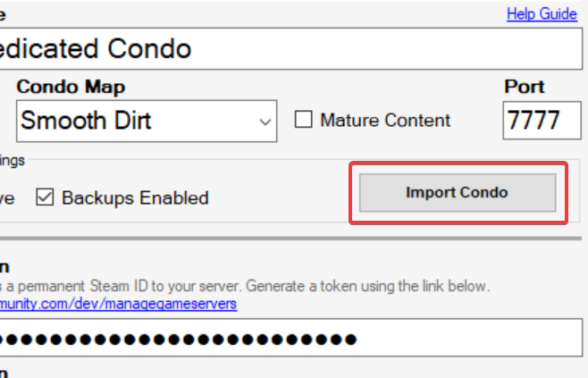This screenshot has width=588, height=378.
Task: Click the empty area right of the masked token dots
Action: (x=469, y=338)
